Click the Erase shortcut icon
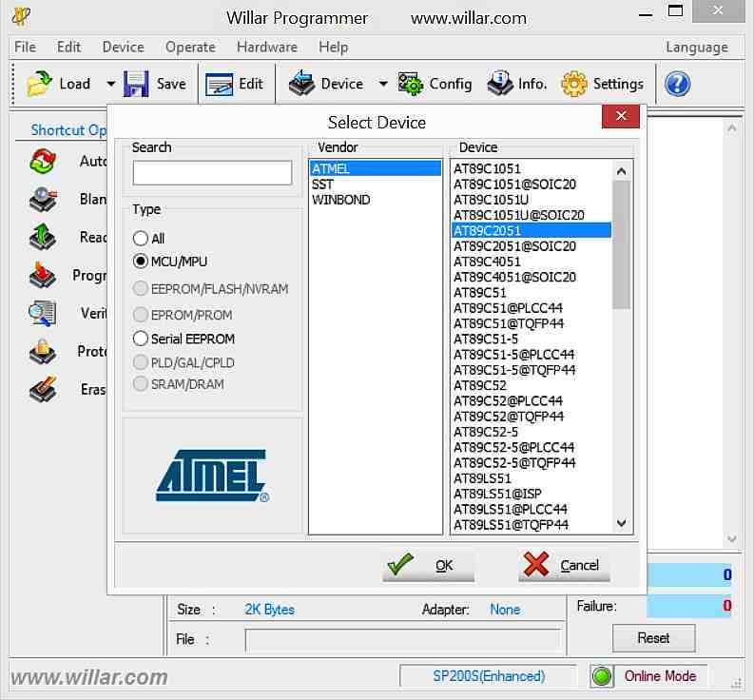 click(x=43, y=389)
